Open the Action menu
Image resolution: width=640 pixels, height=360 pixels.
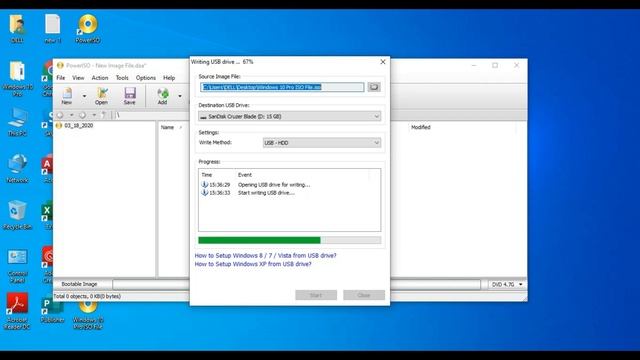pyautogui.click(x=100, y=78)
